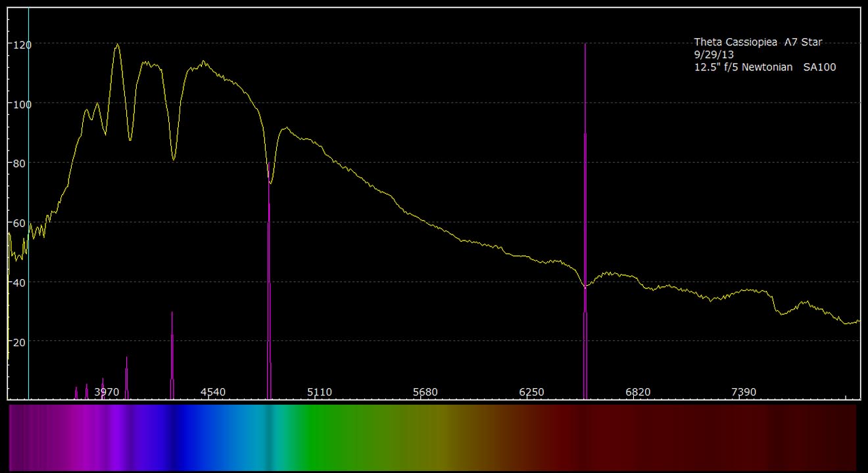
Task: Select the 7390 x-axis label
Action: pos(744,392)
